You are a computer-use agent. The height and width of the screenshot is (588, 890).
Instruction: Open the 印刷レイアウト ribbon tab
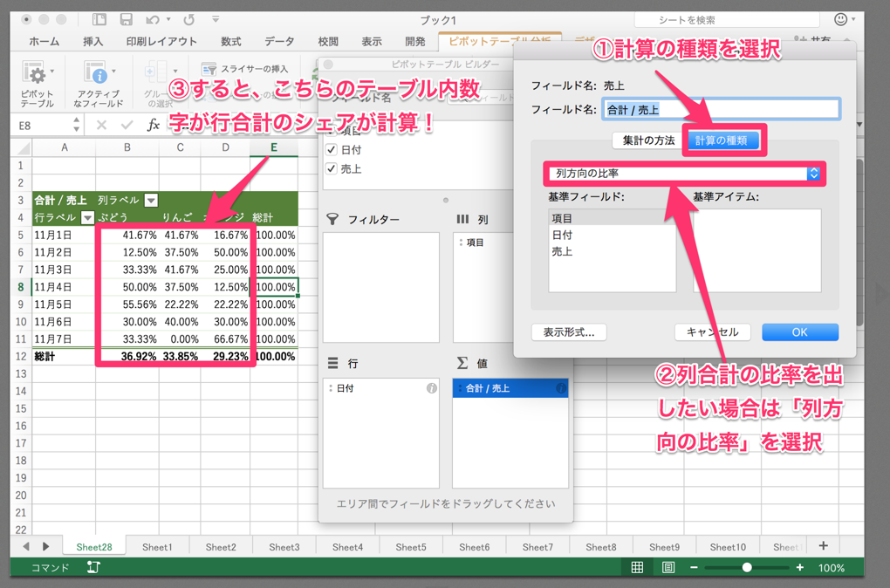(x=161, y=41)
